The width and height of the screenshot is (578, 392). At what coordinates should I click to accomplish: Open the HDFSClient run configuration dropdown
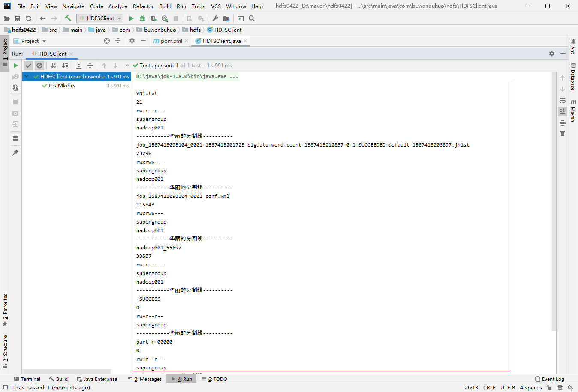[x=100, y=18]
